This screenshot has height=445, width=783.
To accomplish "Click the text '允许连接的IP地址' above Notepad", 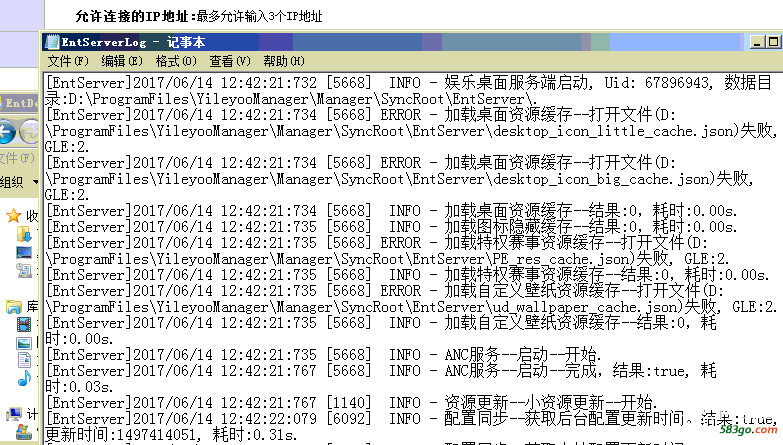I will click(x=132, y=16).
